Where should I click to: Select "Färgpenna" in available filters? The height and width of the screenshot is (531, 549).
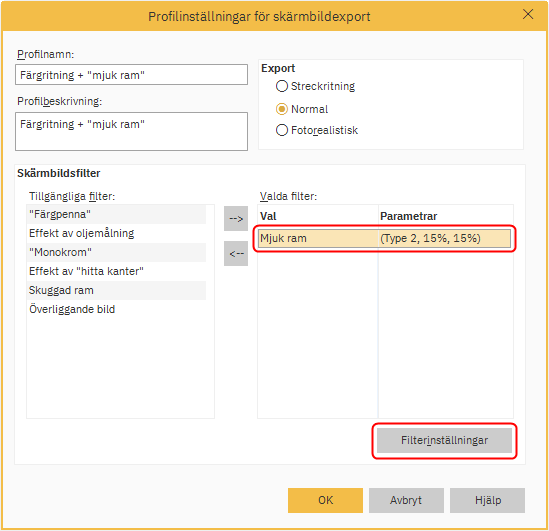(116, 214)
